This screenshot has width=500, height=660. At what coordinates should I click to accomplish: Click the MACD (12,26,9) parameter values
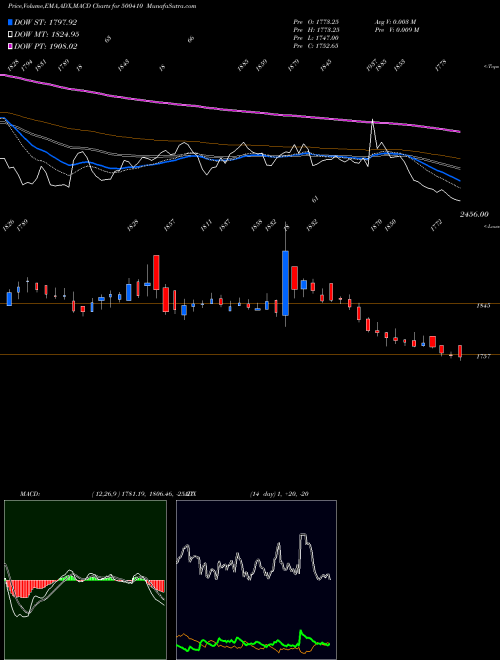(141, 494)
